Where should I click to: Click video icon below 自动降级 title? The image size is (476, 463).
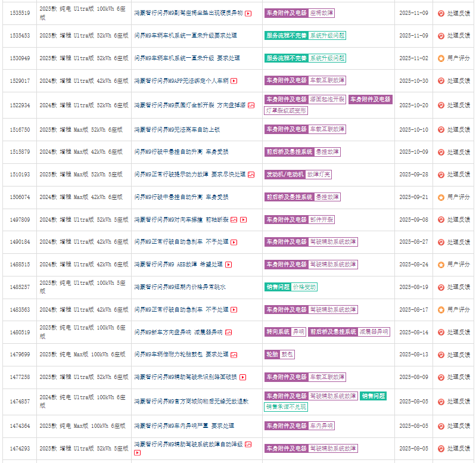(x=137, y=453)
